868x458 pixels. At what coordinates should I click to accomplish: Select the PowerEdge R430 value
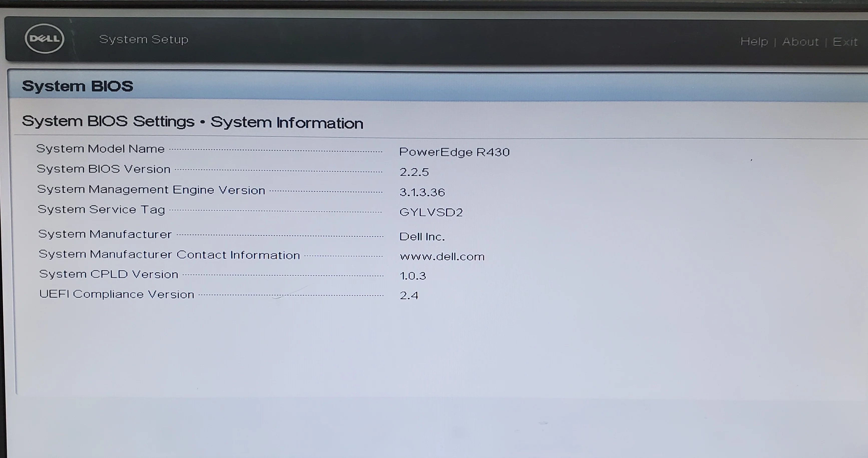[x=454, y=152]
